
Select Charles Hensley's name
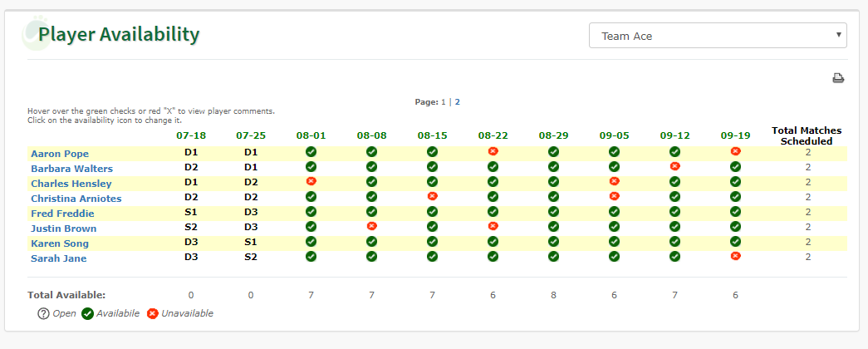[71, 184]
